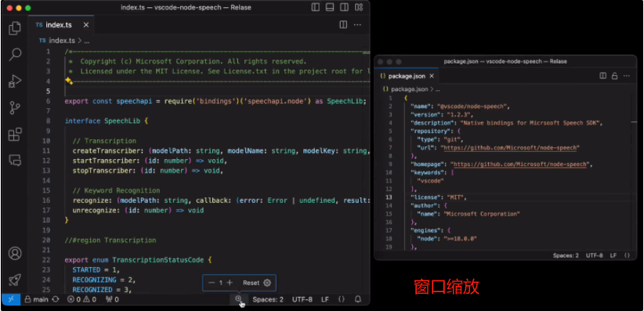The height and width of the screenshot is (311, 644).
Task: Expand breadcrumb ellipsis after index.ts
Action: click(87, 41)
